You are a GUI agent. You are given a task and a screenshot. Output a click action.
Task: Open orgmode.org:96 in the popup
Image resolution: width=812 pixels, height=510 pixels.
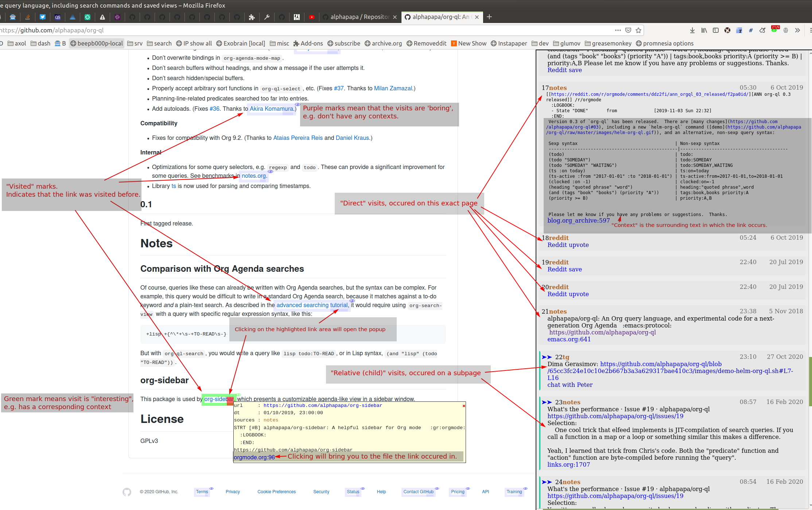254,457
